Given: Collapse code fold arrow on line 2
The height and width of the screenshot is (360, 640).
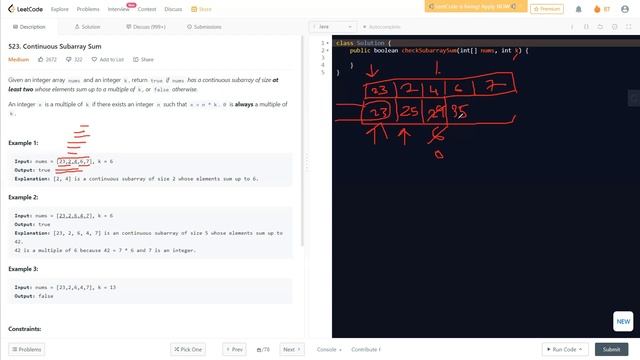Looking at the screenshot, I should (x=327, y=51).
